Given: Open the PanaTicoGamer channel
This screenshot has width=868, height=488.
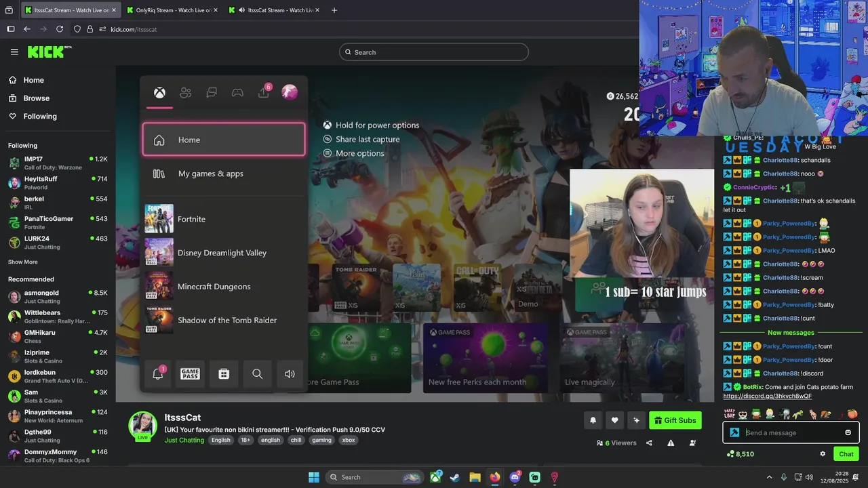Looking at the screenshot, I should tap(58, 222).
